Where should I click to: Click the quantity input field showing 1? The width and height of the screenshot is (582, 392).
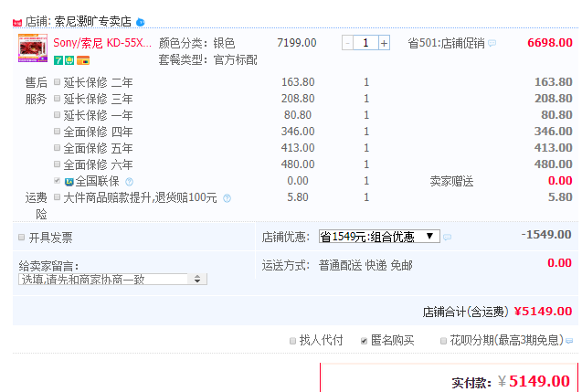click(365, 43)
